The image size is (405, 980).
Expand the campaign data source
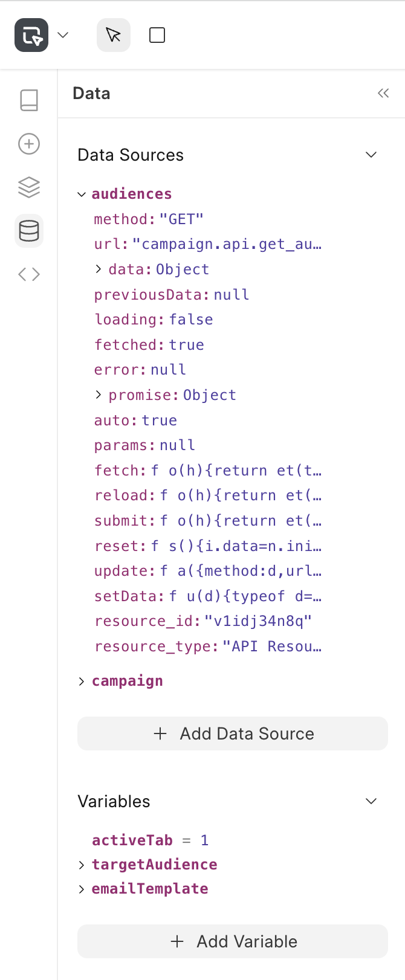(x=82, y=681)
